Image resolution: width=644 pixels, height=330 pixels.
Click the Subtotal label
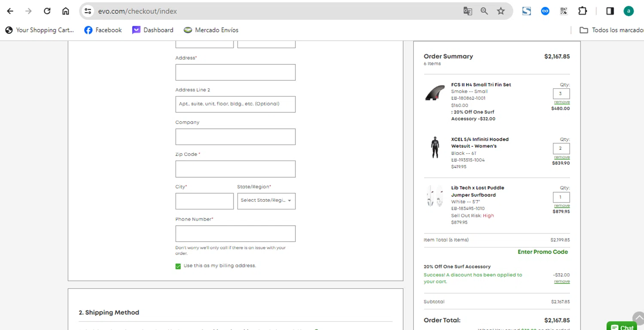(x=434, y=302)
